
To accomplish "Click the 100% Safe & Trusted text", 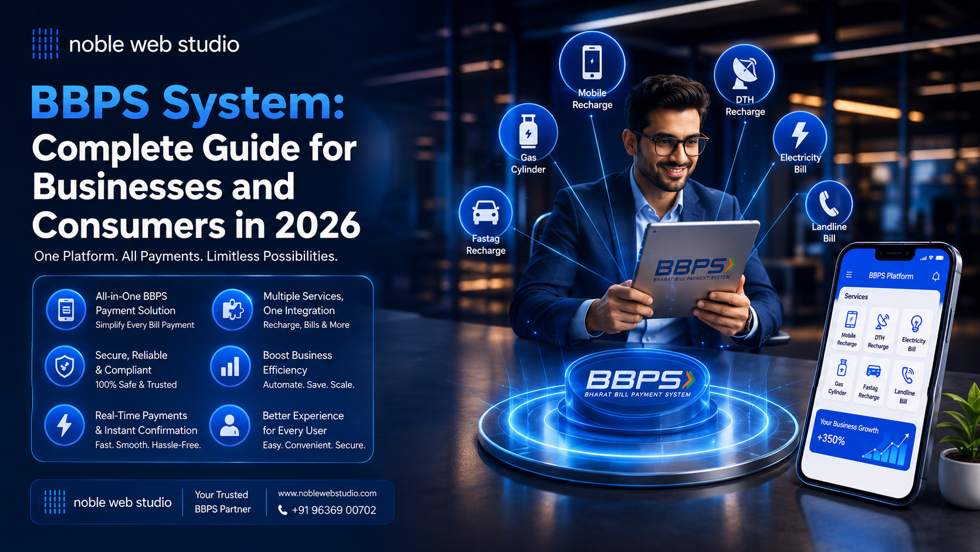I will pos(136,385).
